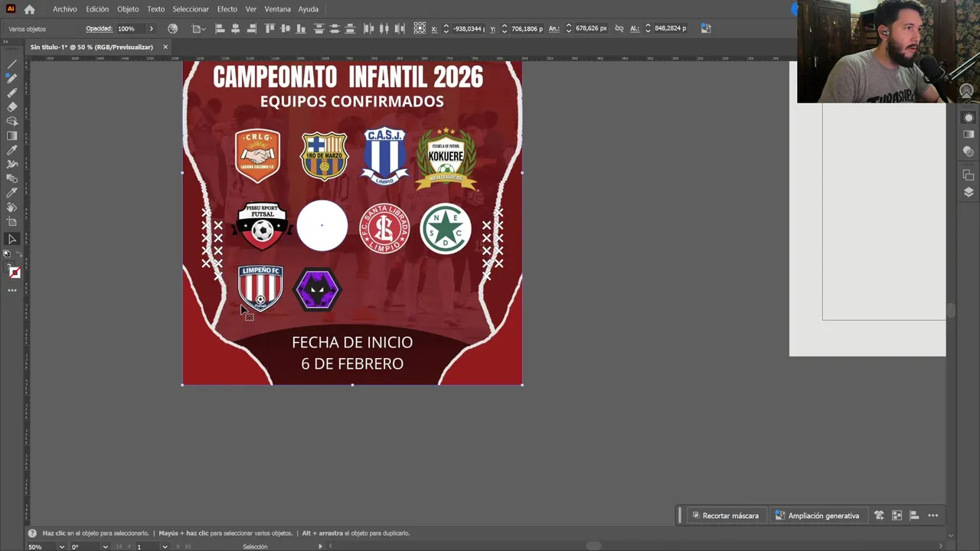
Task: Open the Texto menu
Action: pyautogui.click(x=156, y=9)
